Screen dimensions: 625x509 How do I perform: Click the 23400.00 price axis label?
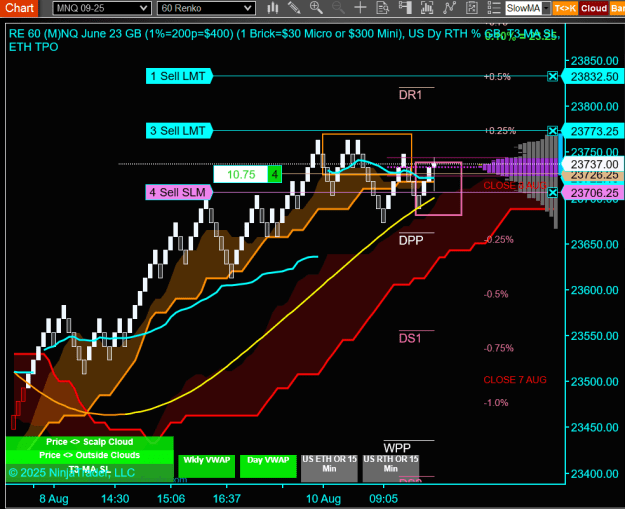tap(594, 474)
